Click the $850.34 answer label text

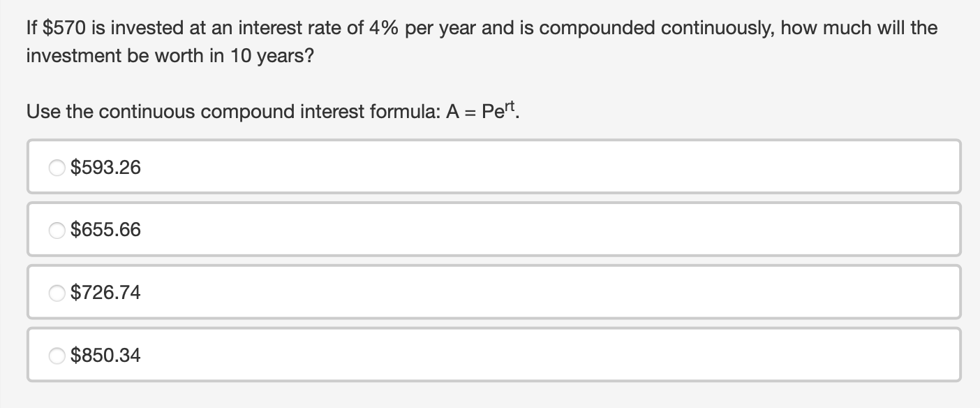coord(105,356)
